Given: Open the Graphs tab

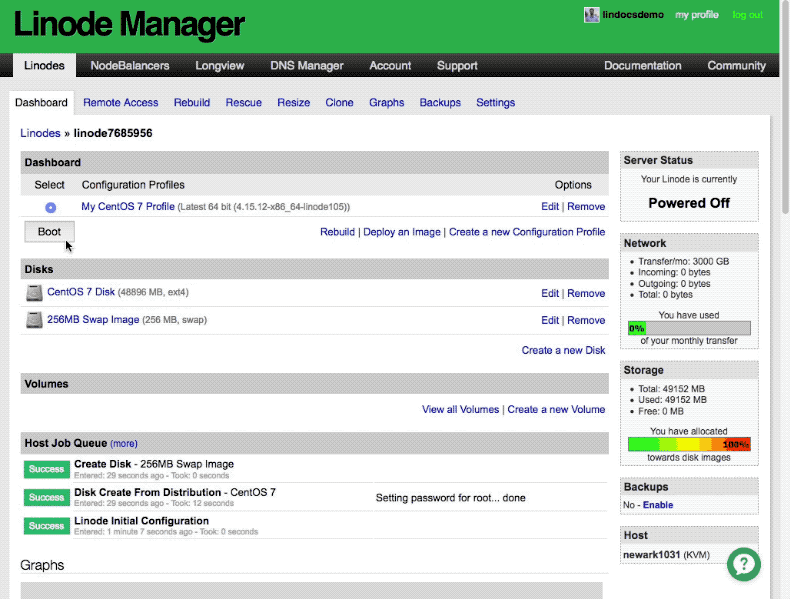Looking at the screenshot, I should point(386,102).
